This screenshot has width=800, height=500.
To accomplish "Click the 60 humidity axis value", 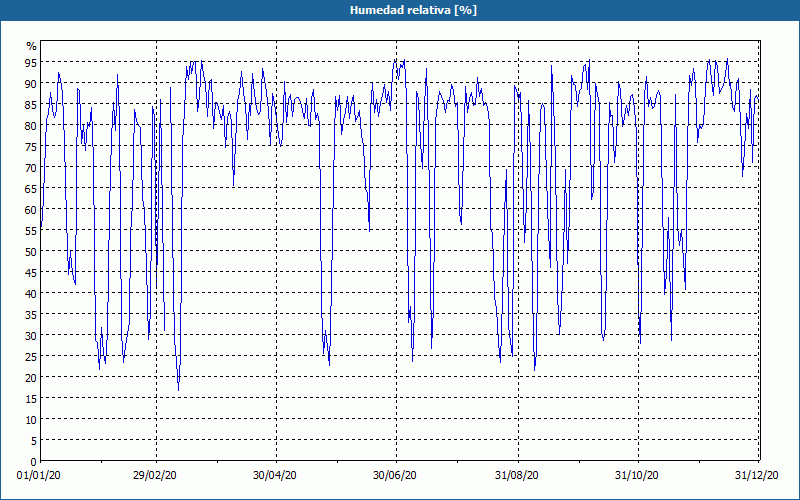I will 31,210.
